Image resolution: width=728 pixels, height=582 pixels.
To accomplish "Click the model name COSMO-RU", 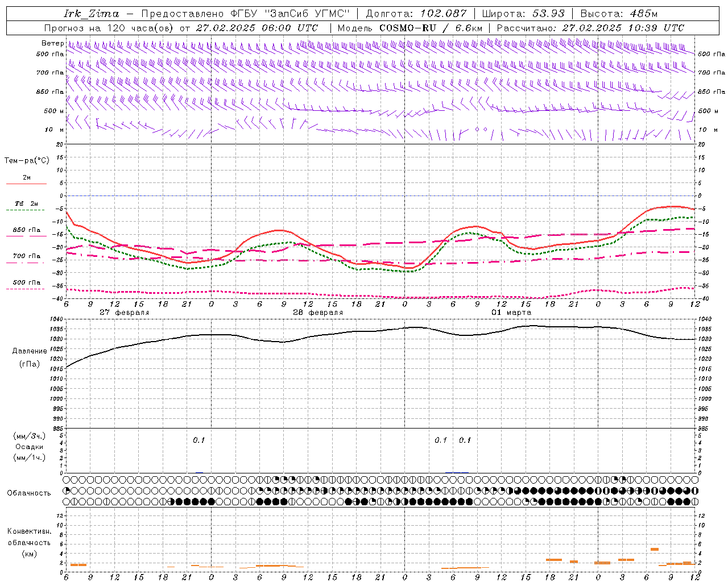I will pos(407,28).
